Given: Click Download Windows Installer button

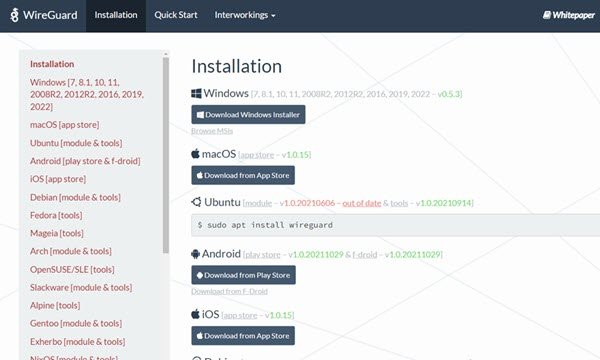Looking at the screenshot, I should coord(248,114).
